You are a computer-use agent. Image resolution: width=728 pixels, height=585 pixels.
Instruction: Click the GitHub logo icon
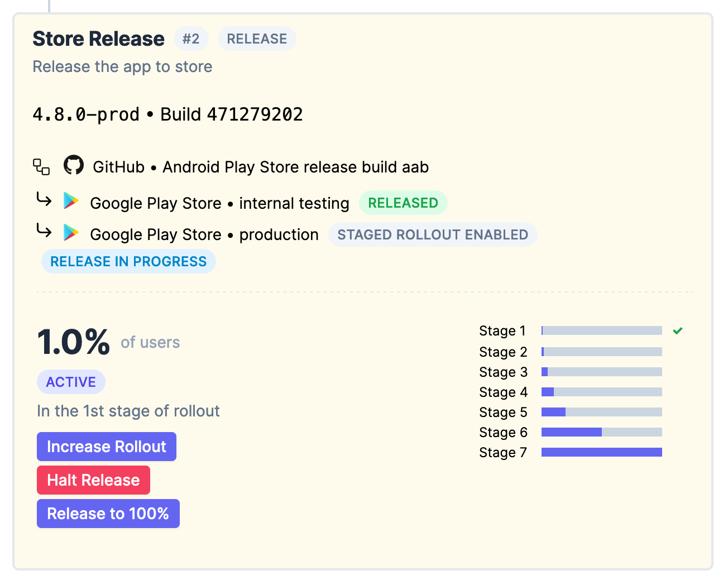click(74, 166)
